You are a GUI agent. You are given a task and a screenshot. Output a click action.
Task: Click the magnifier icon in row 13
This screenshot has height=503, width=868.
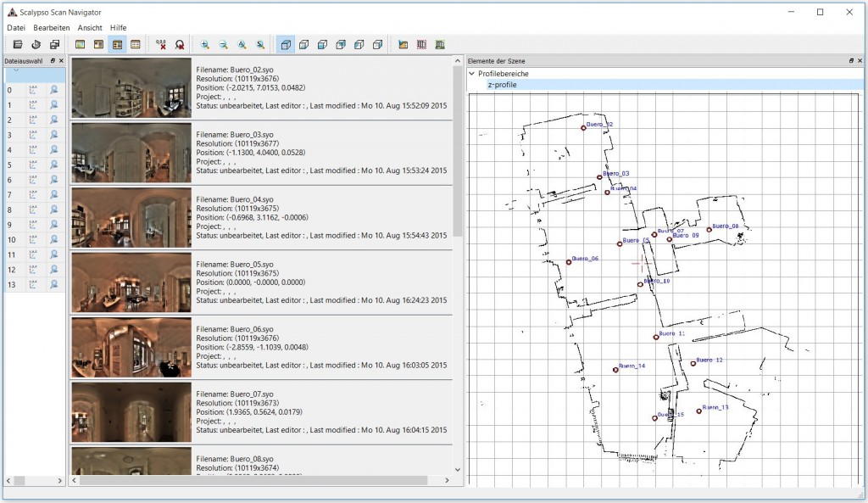click(x=54, y=284)
